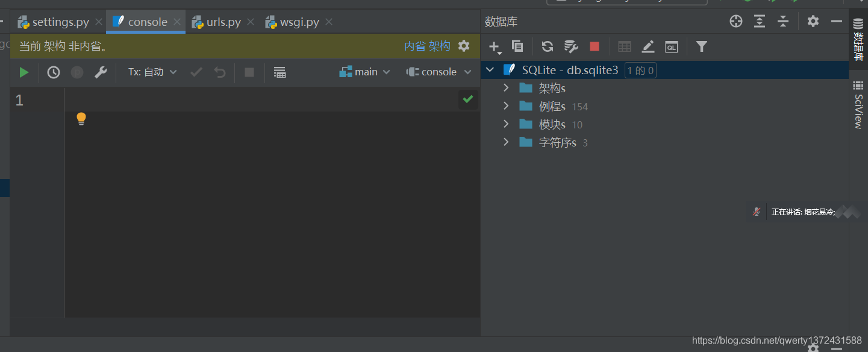Viewport: 868px width, 352px height.
Task: Expand the 模块s folder
Action: 506,124
